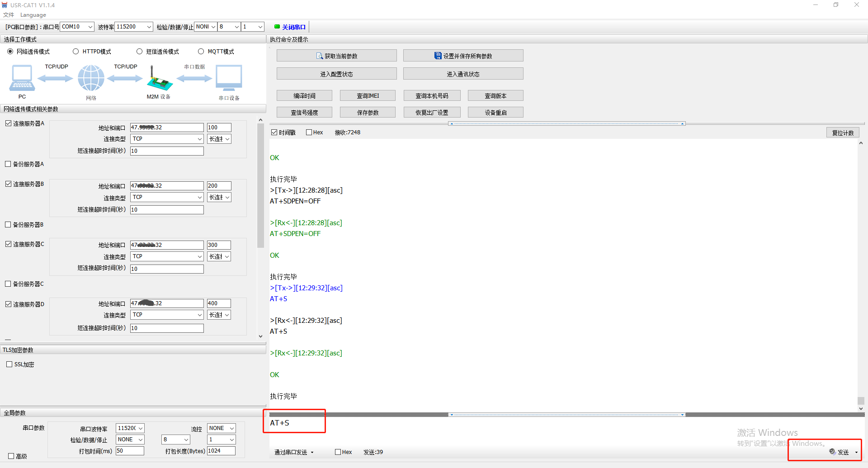
Task: Click the network globe icon
Action: [91, 78]
